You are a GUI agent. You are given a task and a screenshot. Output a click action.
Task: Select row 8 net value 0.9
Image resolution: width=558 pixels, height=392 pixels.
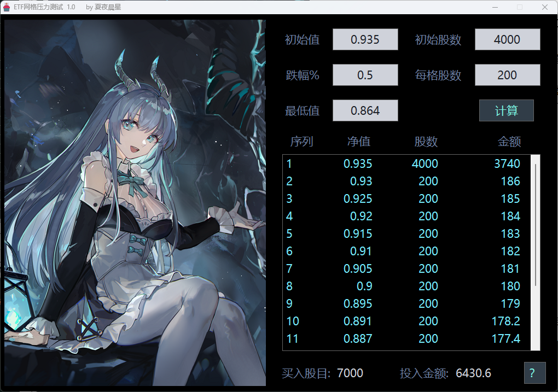[364, 286]
